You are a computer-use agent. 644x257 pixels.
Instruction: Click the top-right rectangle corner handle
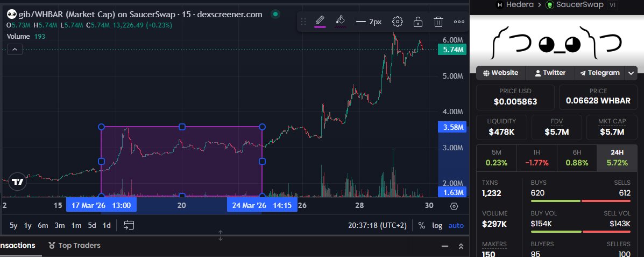(x=262, y=127)
